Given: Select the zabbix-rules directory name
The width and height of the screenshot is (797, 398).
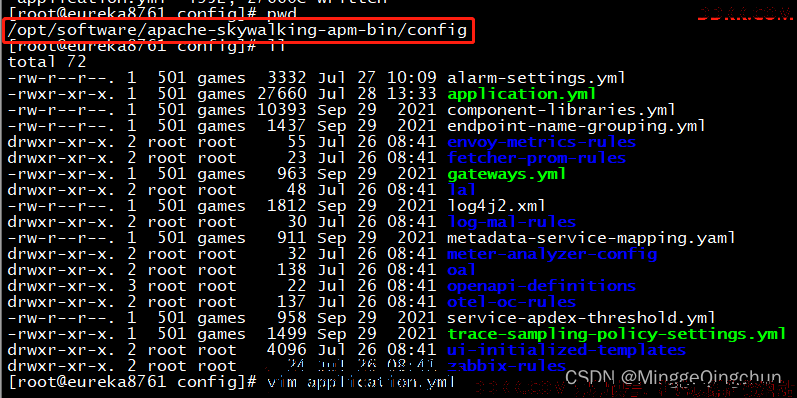Looking at the screenshot, I should (507, 366).
